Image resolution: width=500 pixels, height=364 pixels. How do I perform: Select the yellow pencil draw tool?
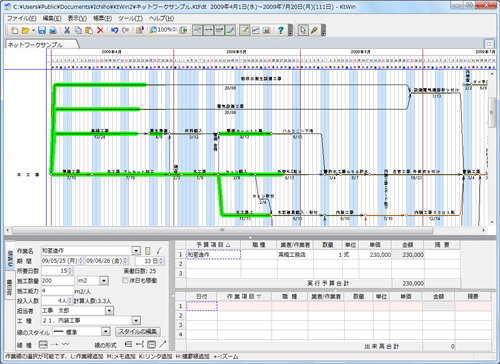[314, 30]
